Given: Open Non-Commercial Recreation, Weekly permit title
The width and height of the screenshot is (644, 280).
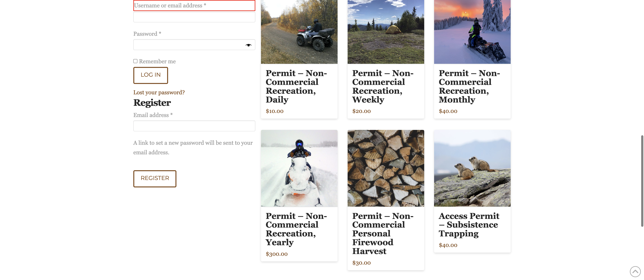Looking at the screenshot, I should point(383,86).
